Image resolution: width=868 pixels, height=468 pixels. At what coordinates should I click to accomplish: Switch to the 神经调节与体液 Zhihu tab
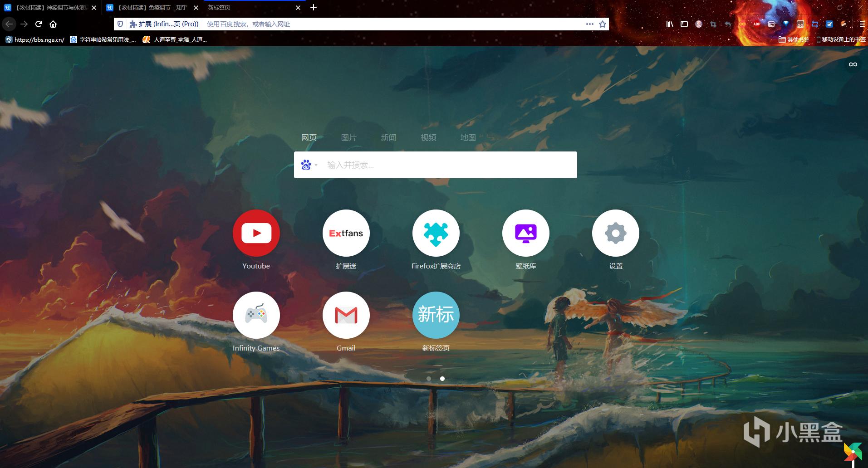50,8
